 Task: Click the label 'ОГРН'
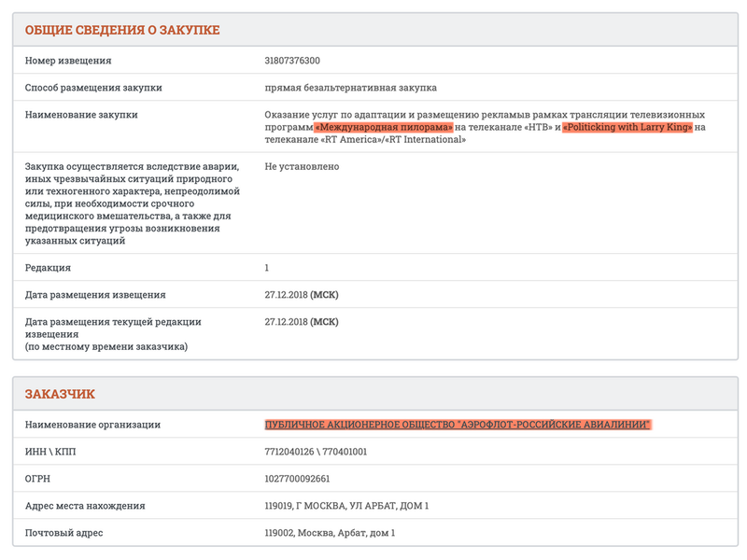(x=37, y=479)
